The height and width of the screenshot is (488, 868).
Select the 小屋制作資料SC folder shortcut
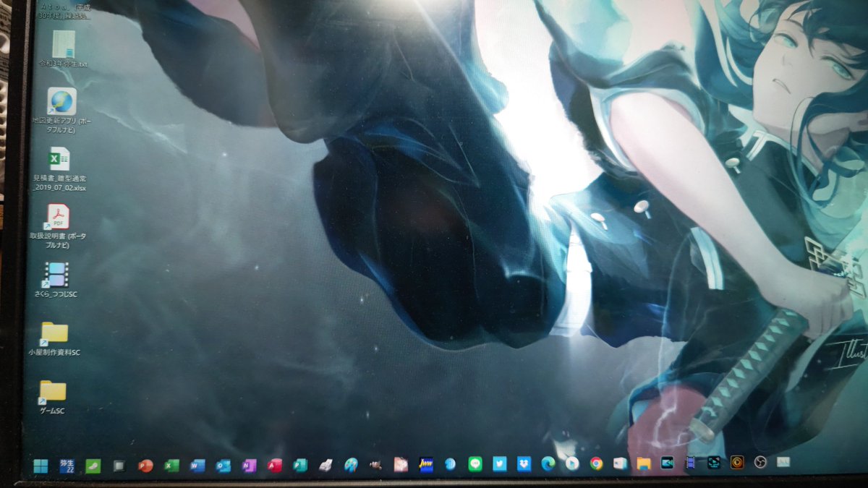point(54,339)
